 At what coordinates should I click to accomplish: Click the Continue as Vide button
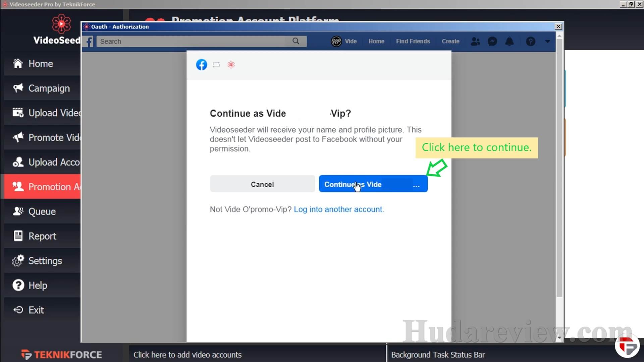click(373, 184)
